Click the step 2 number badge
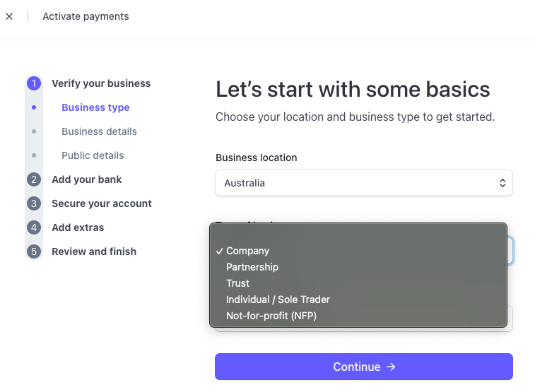The image size is (535, 392). tap(34, 179)
